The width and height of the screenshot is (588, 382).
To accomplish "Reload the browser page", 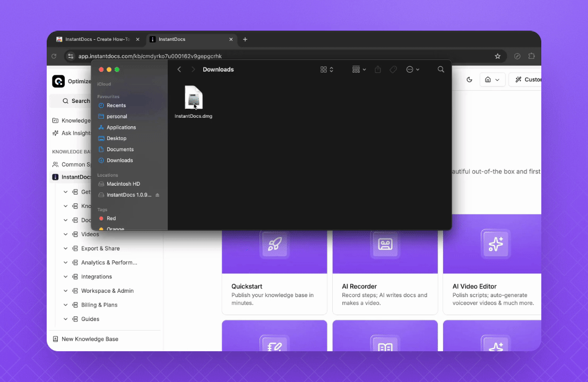I will click(54, 56).
